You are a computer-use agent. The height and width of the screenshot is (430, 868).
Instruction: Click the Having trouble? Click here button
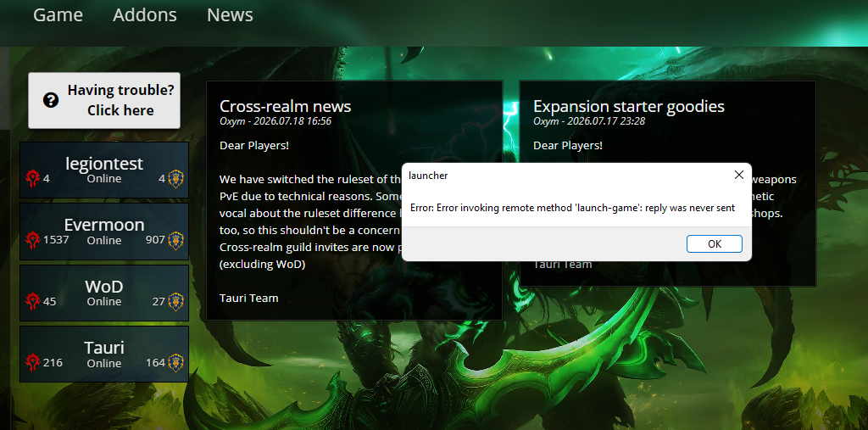click(104, 100)
